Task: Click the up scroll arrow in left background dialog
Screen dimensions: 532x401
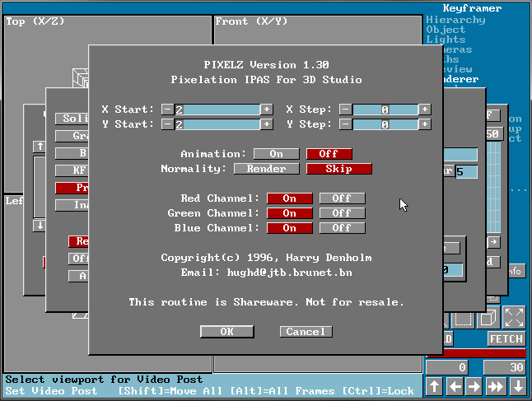Action: tap(40, 147)
